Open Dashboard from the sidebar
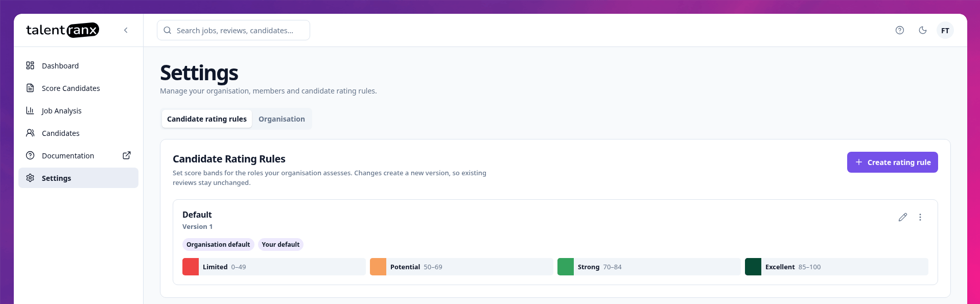 (78, 65)
